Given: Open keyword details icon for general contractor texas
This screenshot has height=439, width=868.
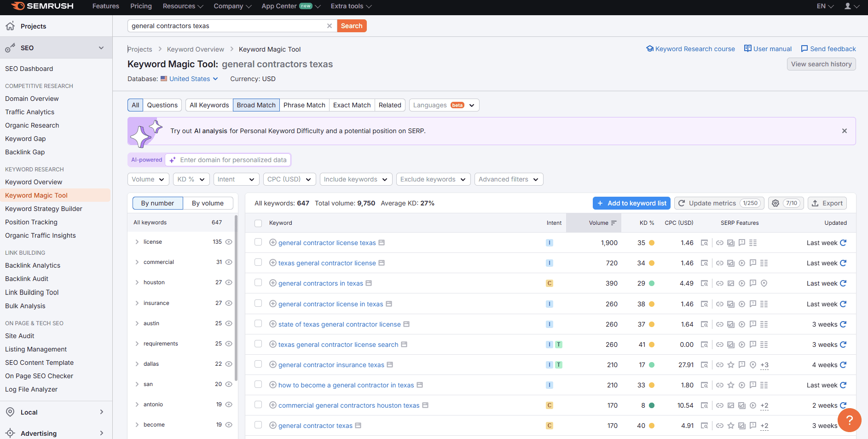Looking at the screenshot, I should pyautogui.click(x=358, y=426).
